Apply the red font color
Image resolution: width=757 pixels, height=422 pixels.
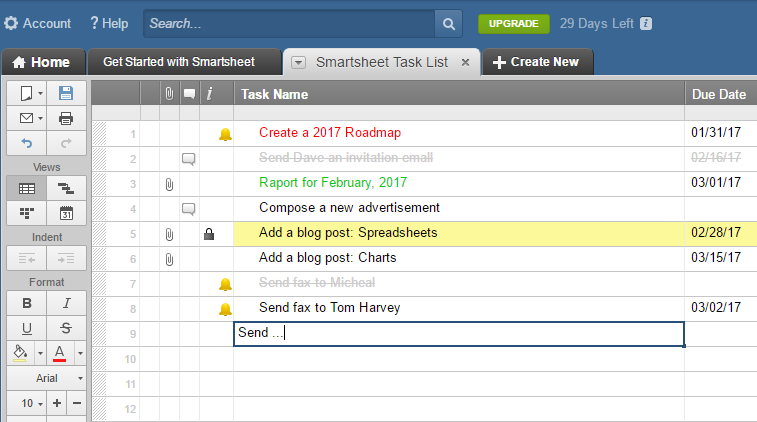coord(59,353)
